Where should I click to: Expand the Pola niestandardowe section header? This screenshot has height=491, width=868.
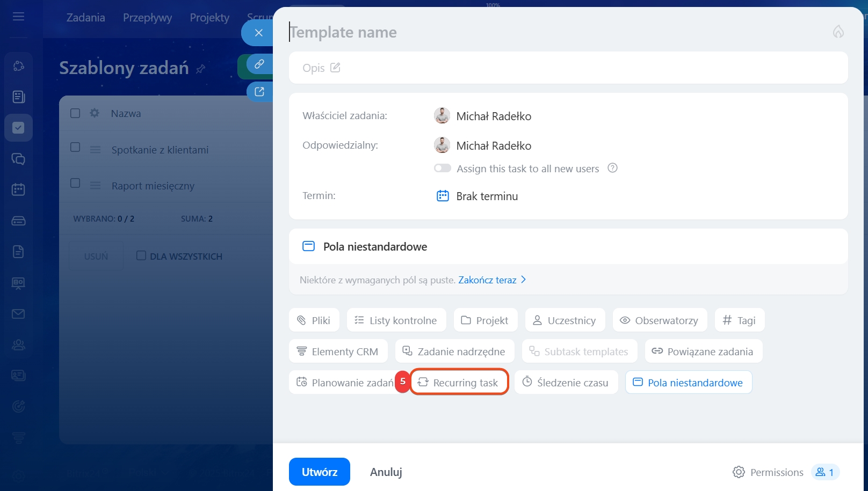pyautogui.click(x=375, y=247)
